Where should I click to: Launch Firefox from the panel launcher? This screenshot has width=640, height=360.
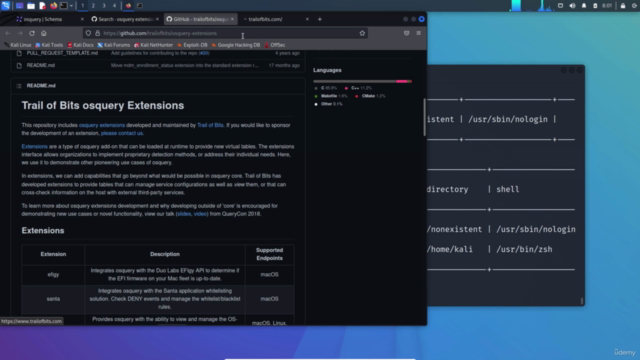pyautogui.click(x=53, y=6)
